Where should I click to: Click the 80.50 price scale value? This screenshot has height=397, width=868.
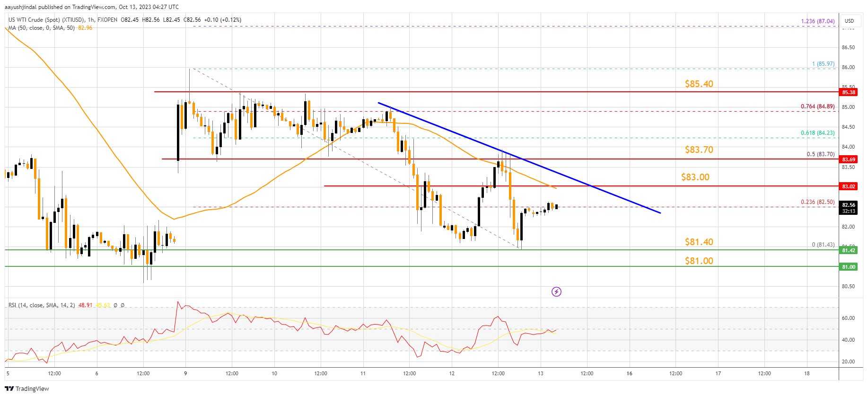point(848,286)
